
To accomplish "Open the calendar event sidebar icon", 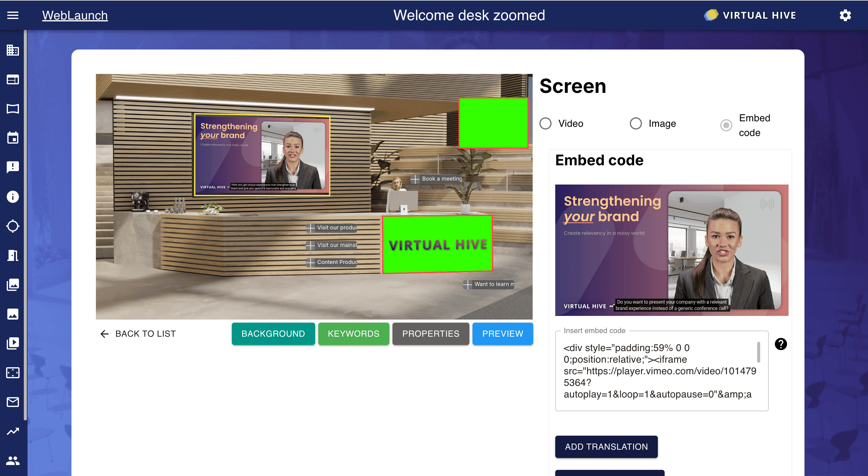I will pos(13,138).
